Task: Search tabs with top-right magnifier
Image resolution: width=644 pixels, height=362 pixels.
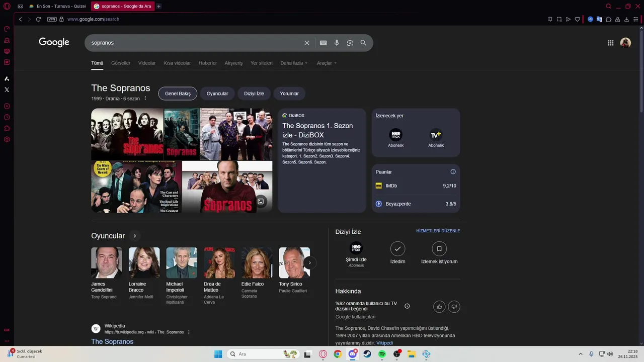Action: coord(608,7)
